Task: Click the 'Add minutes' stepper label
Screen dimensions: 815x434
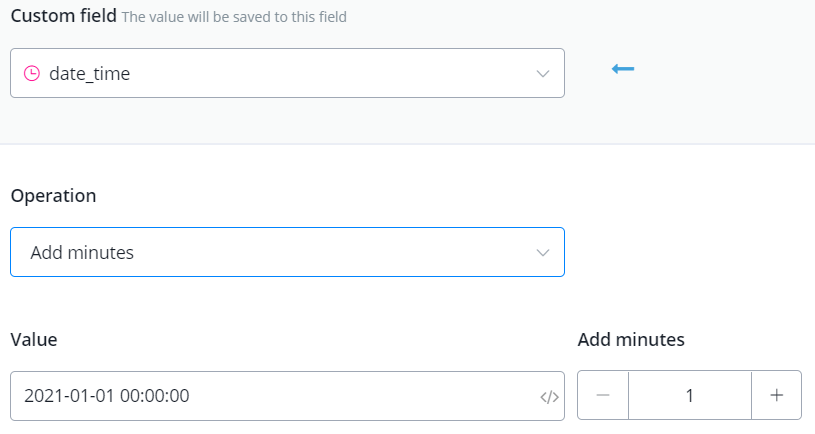Action: point(631,340)
